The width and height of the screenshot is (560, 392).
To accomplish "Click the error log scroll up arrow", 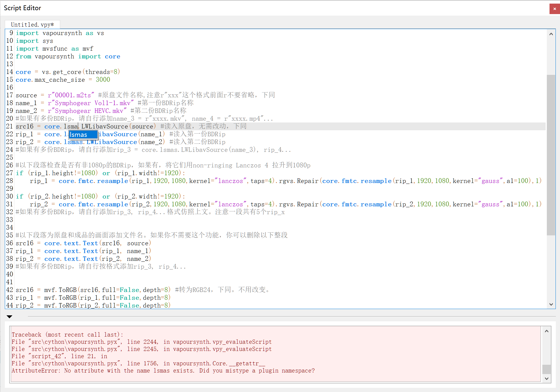I will 547,331.
